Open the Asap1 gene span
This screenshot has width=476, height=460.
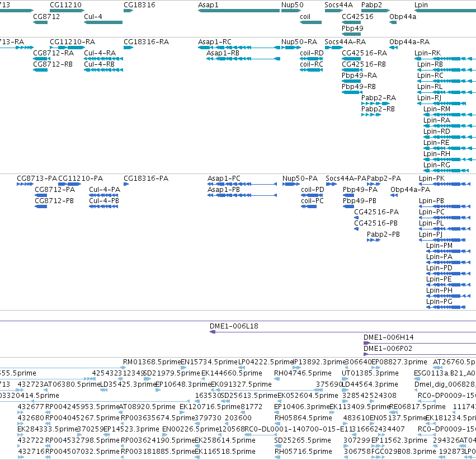pyautogui.click(x=239, y=11)
